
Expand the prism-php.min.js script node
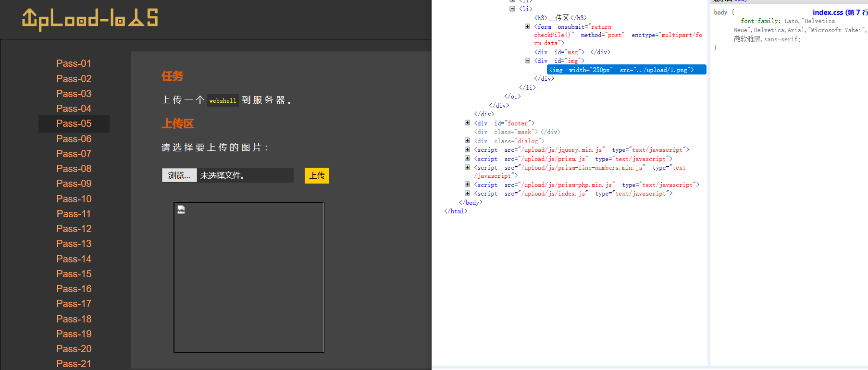467,184
